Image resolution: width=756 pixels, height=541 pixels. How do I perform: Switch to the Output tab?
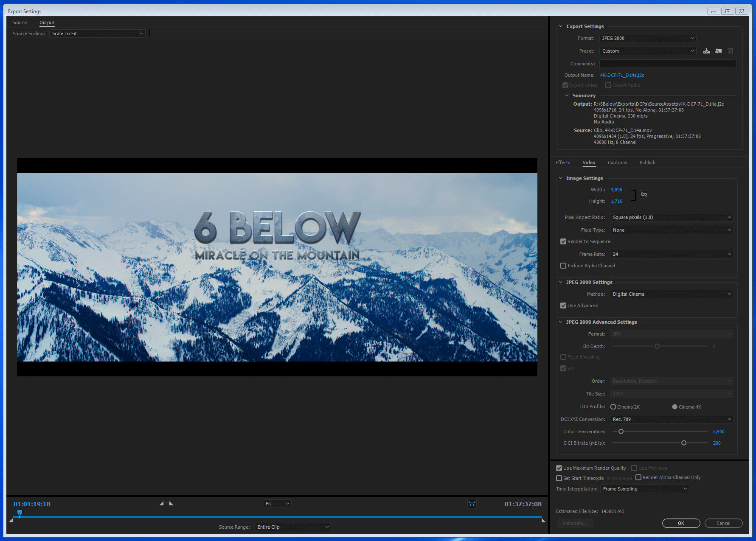(x=47, y=22)
